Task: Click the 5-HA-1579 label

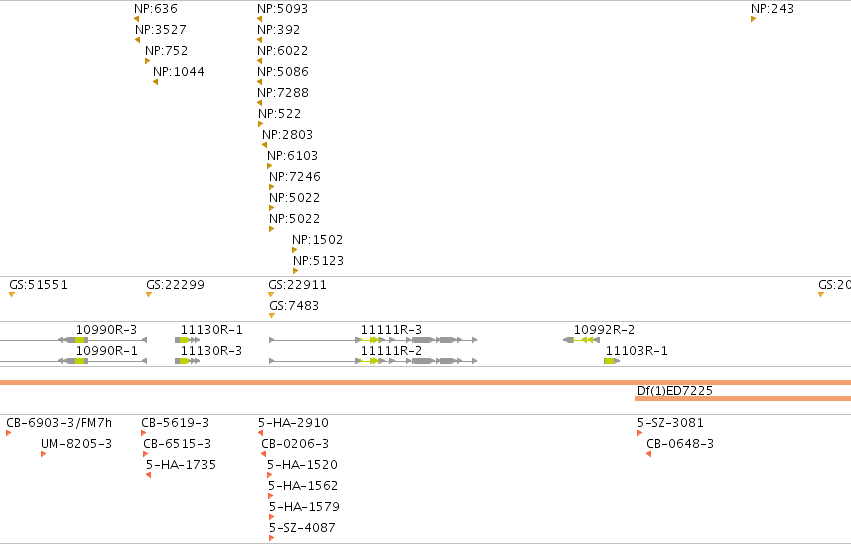Action: pyautogui.click(x=304, y=507)
